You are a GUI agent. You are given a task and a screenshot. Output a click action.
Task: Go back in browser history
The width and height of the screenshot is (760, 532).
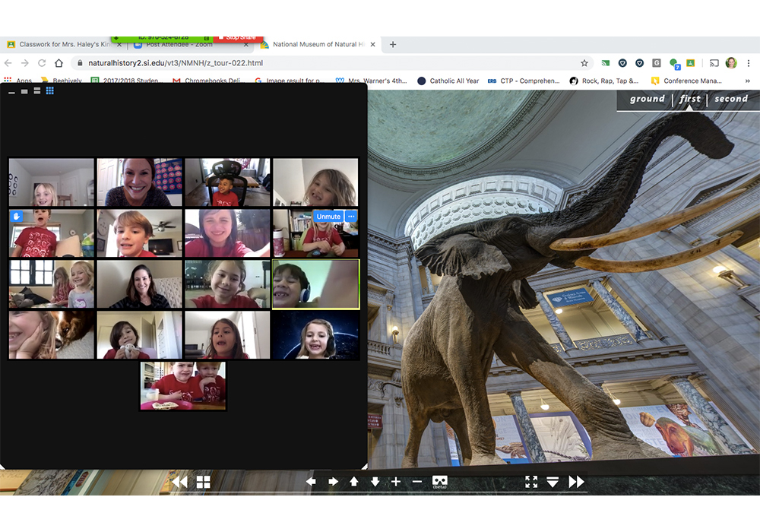click(x=8, y=63)
